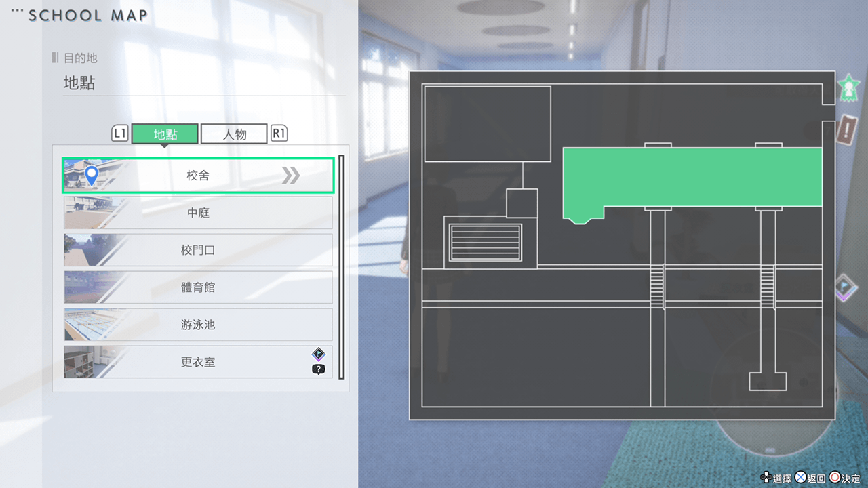Click the question mark badge on 更衣室

[318, 369]
